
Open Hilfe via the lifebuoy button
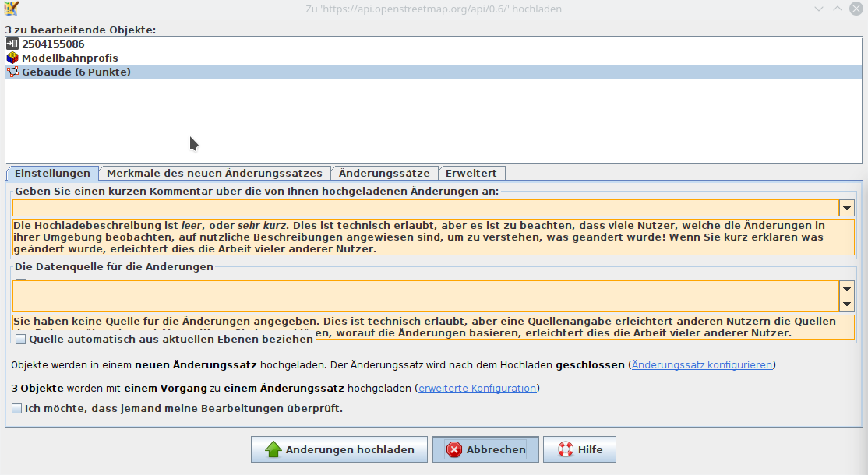(579, 449)
